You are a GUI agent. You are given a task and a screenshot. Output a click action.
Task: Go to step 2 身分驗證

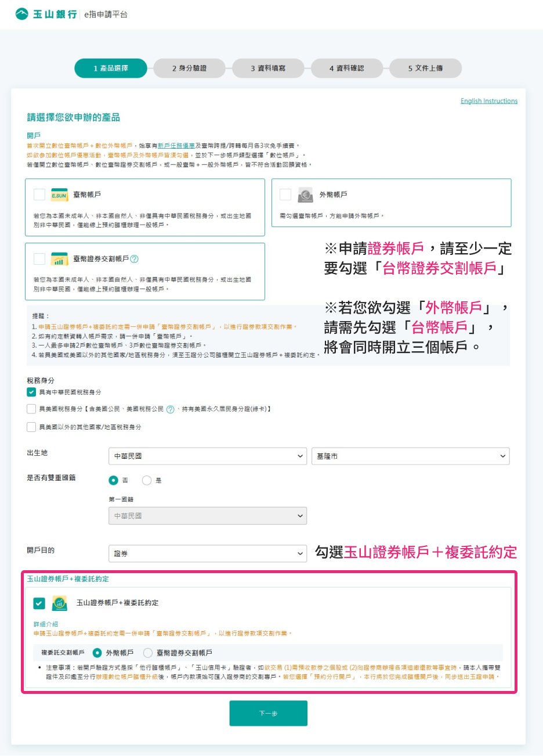coord(190,69)
